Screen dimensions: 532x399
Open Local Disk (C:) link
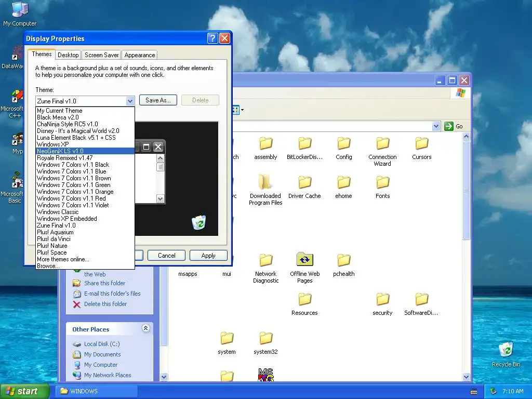click(102, 344)
